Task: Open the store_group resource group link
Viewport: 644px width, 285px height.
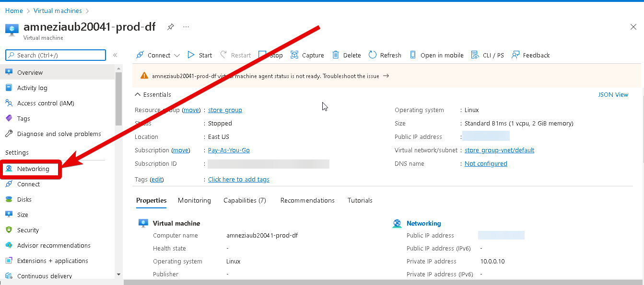Action: coord(225,110)
